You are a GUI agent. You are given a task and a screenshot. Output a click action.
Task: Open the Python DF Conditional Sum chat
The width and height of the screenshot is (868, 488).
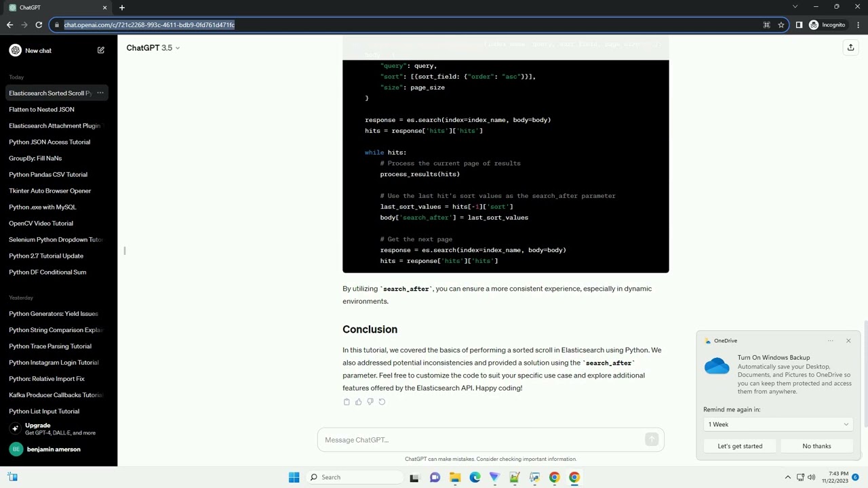(57, 272)
